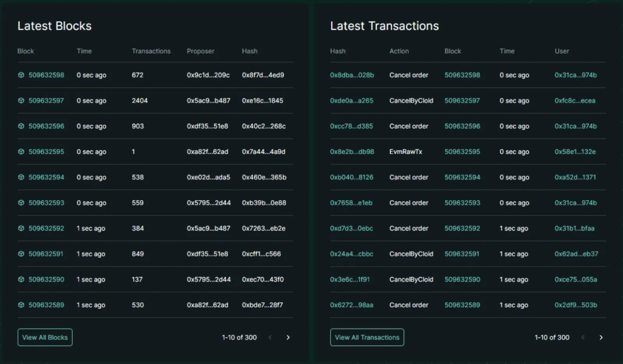Click the cube icon beside block 509632590
The height and width of the screenshot is (364, 623).
tap(21, 280)
